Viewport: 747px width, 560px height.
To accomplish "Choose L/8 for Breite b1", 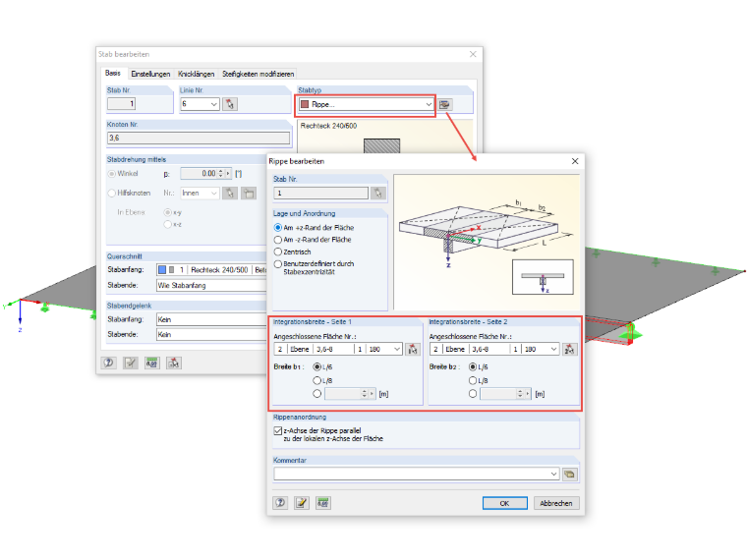I will (x=316, y=380).
